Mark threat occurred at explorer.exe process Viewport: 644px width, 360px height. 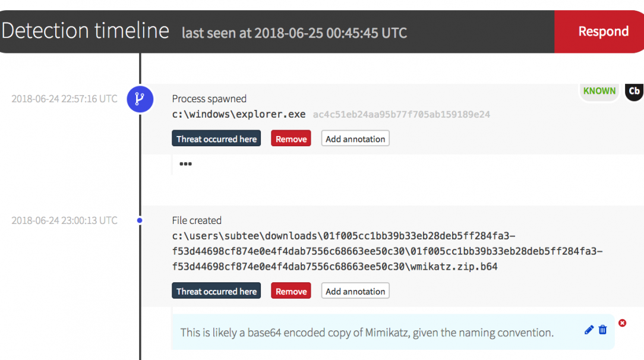point(216,139)
